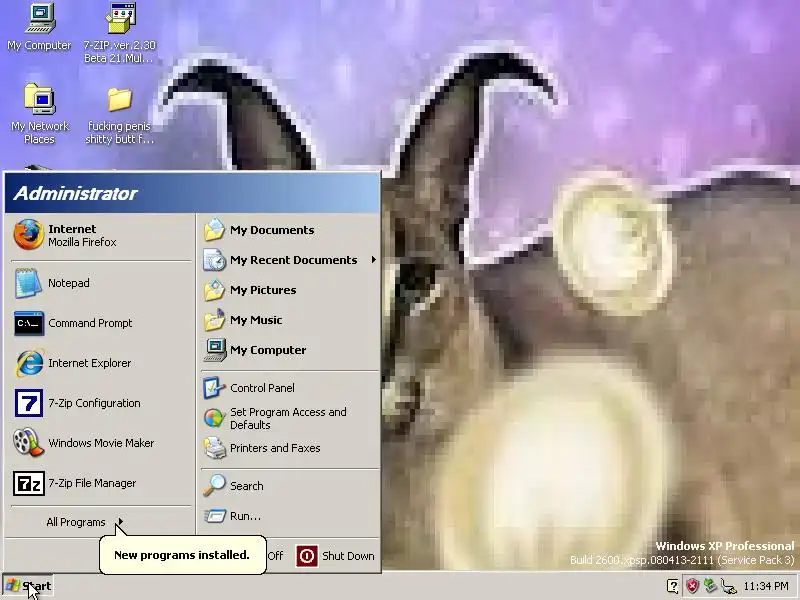Open My Pictures folder in Start menu
The width and height of the screenshot is (800, 600).
point(290,290)
